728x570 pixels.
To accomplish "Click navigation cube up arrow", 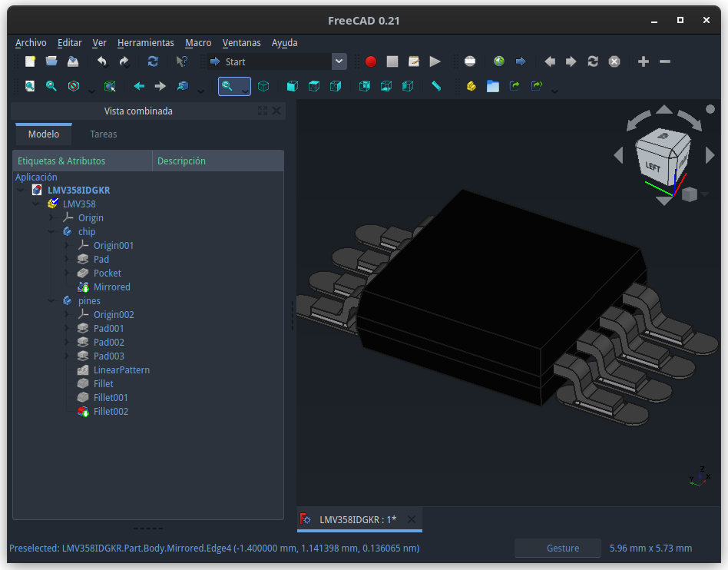I will click(664, 109).
